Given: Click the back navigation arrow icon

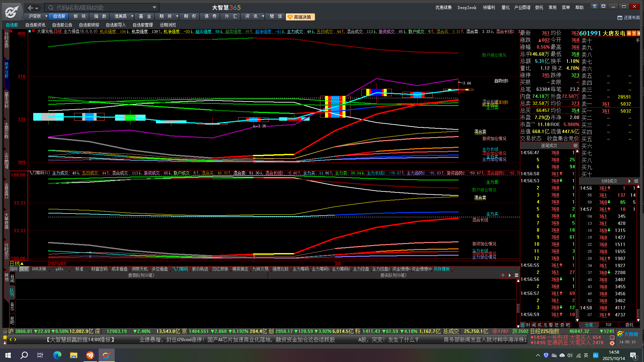Looking at the screenshot, I should tap(31, 8).
